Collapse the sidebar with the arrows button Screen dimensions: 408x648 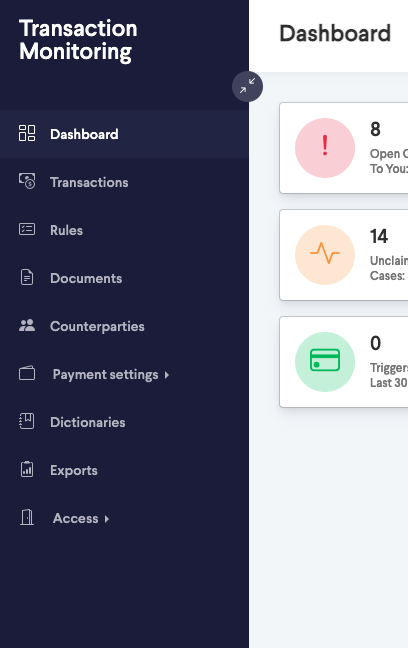tap(247, 87)
